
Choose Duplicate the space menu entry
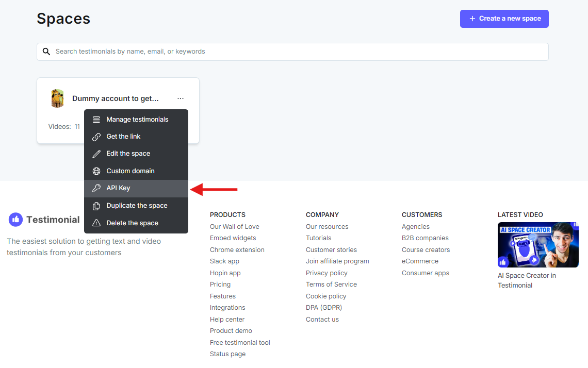136,206
